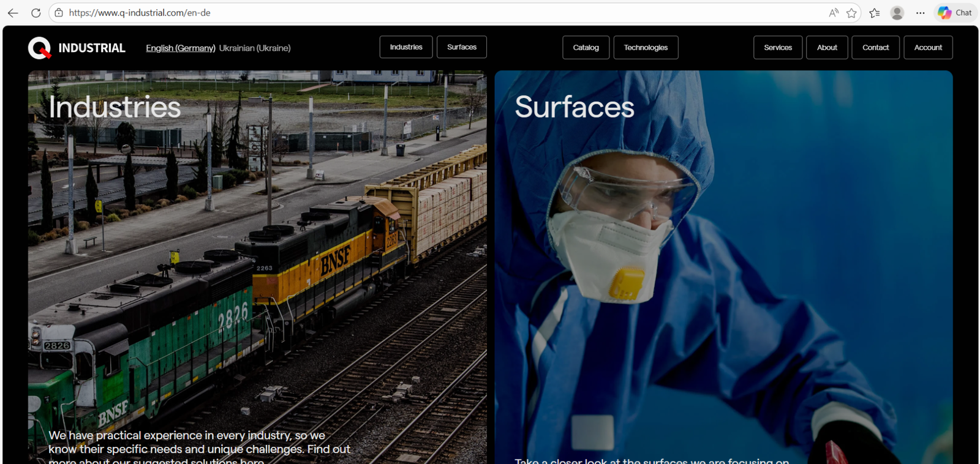The image size is (980, 464).
Task: Click the browser back arrow
Action: click(12, 13)
